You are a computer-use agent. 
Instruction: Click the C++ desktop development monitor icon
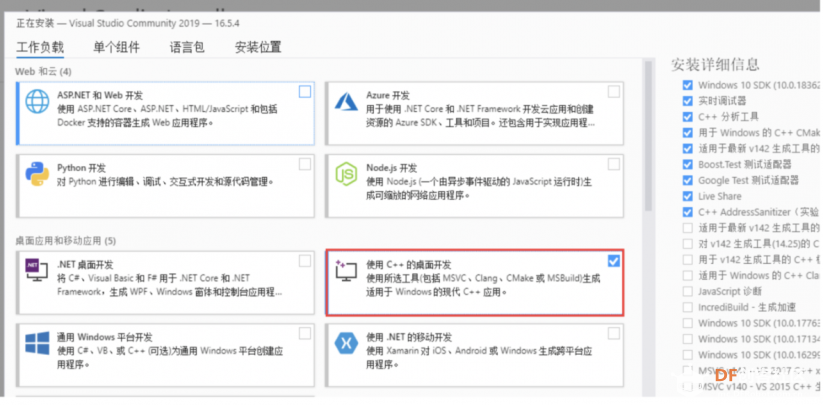tap(346, 271)
